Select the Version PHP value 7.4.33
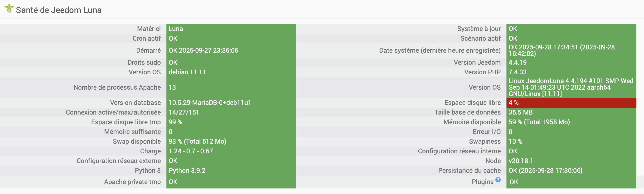644x194 pixels. tap(518, 72)
